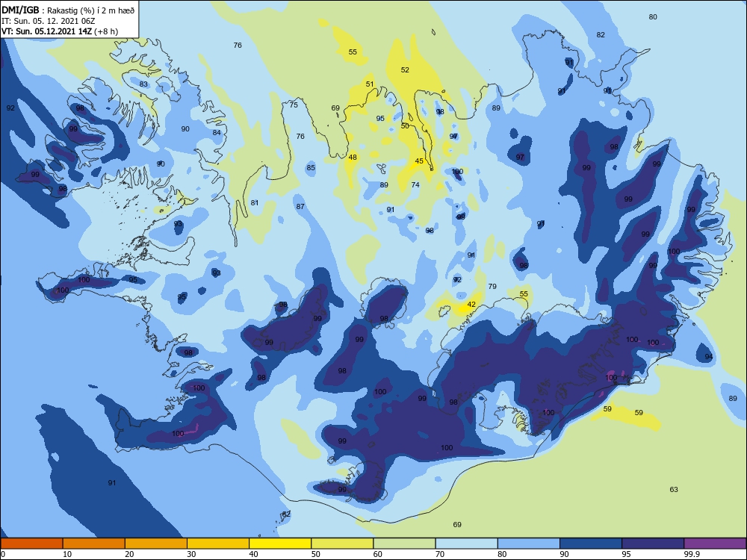
Task: Choose the light green 60–70 legend swatch
Action: tap(404, 544)
